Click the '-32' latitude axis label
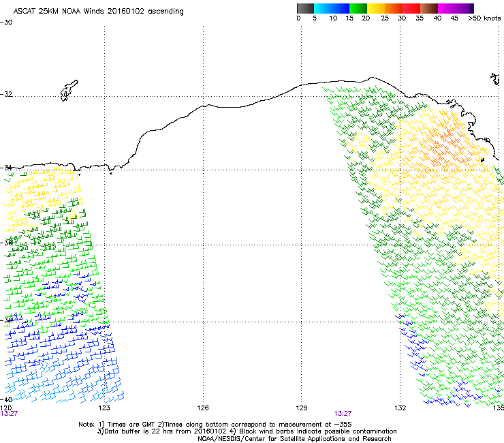 pyautogui.click(x=6, y=94)
